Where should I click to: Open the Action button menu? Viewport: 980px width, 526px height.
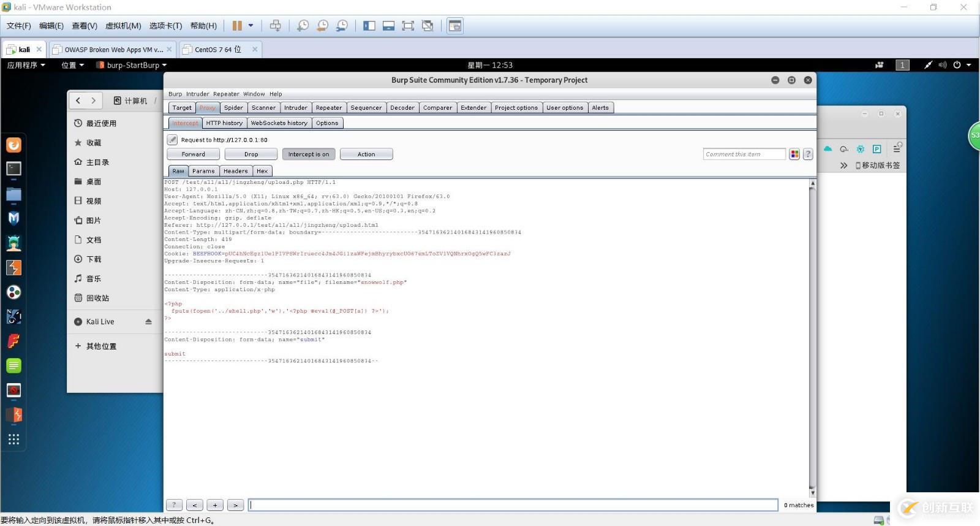pyautogui.click(x=366, y=154)
